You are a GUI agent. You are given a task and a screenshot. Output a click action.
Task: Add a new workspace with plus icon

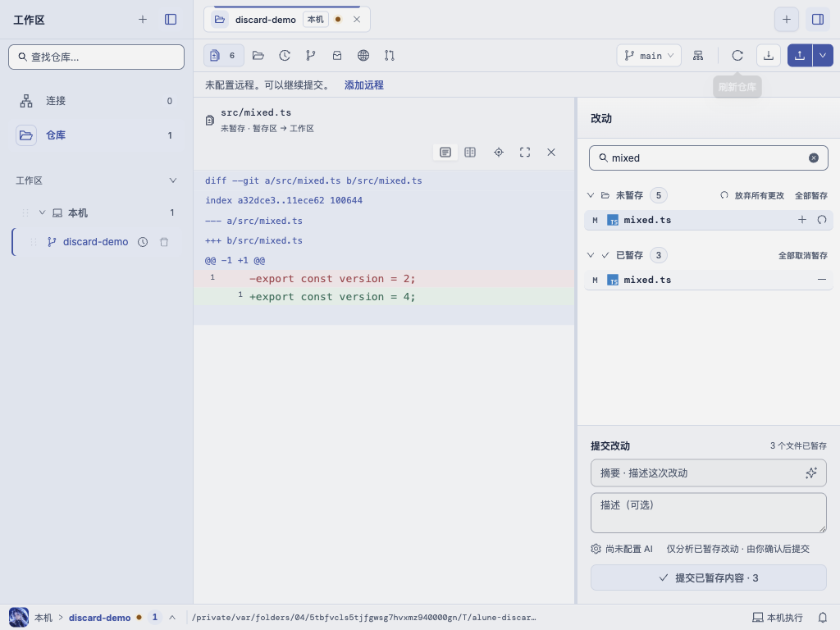(143, 20)
